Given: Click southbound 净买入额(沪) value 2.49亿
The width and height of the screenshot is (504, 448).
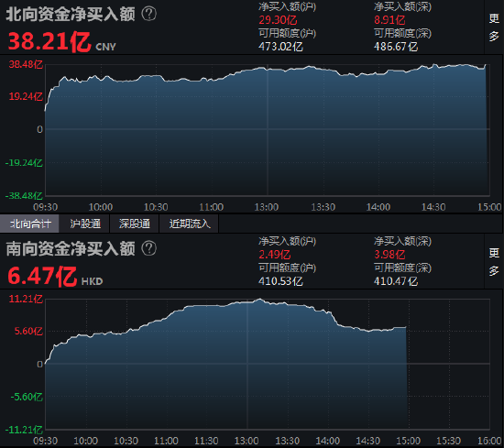Looking at the screenshot, I should (x=275, y=255).
